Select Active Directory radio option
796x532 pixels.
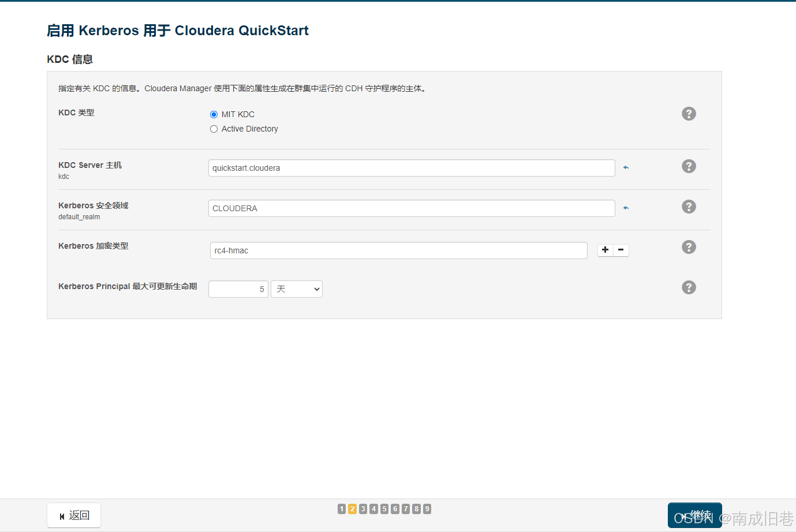(214, 129)
